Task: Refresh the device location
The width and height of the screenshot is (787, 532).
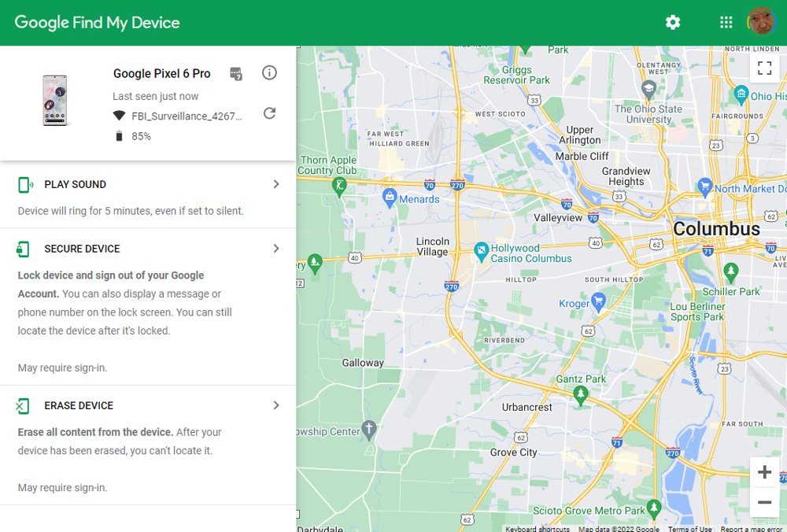Action: click(x=269, y=113)
